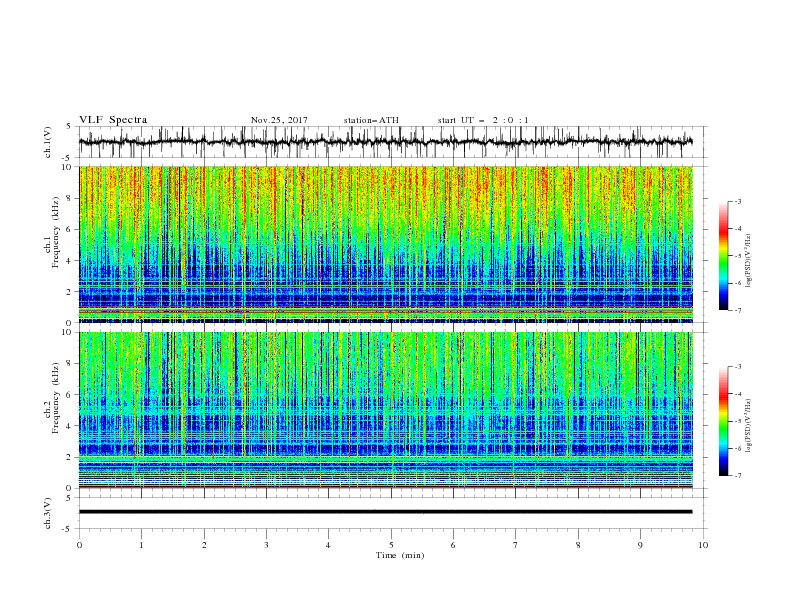Click the "-5" tick on ch.1(V) axis
Image resolution: width=792 pixels, height=612 pixels.
point(68,158)
